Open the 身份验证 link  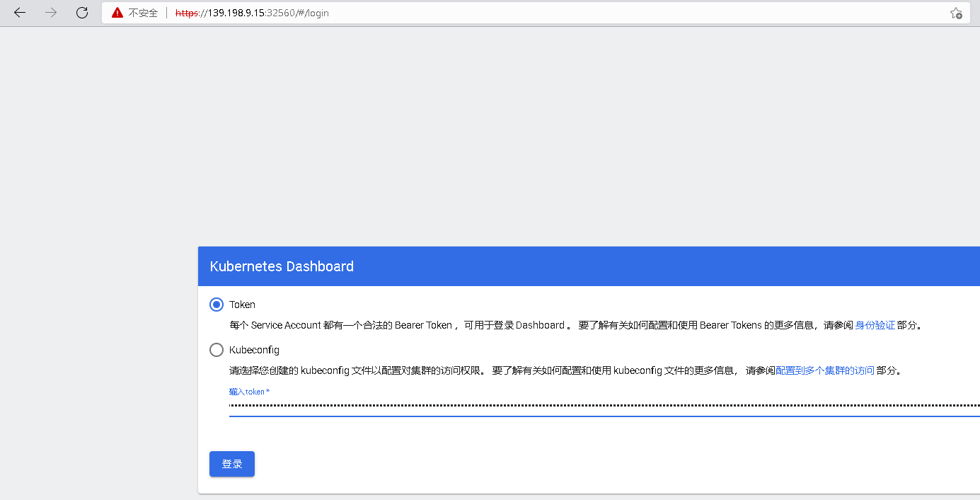(875, 326)
